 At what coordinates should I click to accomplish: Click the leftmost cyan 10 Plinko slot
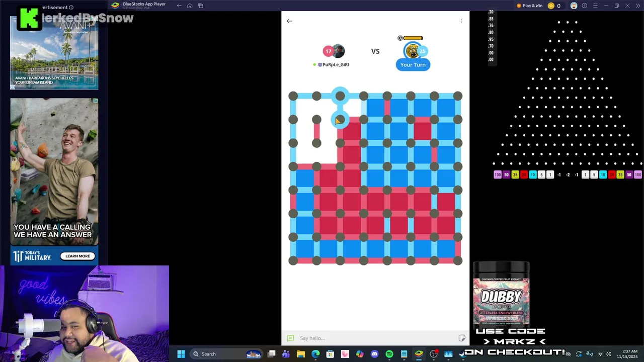[x=532, y=174]
